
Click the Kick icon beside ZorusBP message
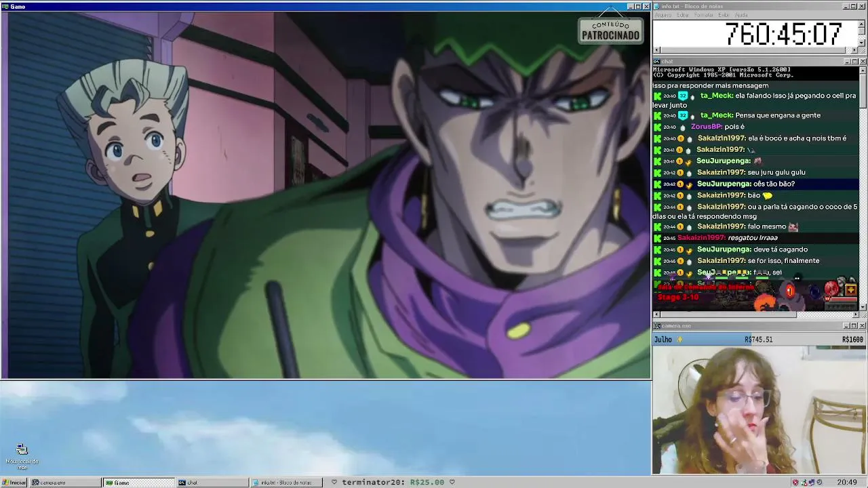[657, 127]
